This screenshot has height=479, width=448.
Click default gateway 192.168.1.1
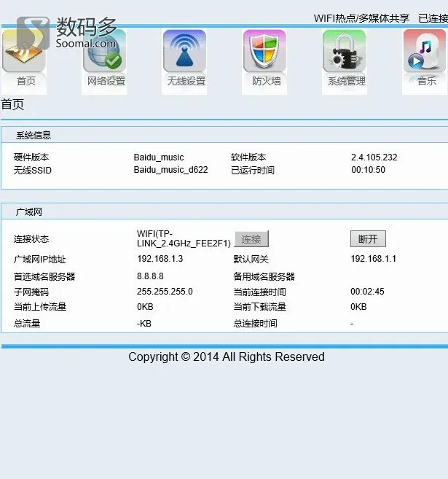click(x=373, y=259)
